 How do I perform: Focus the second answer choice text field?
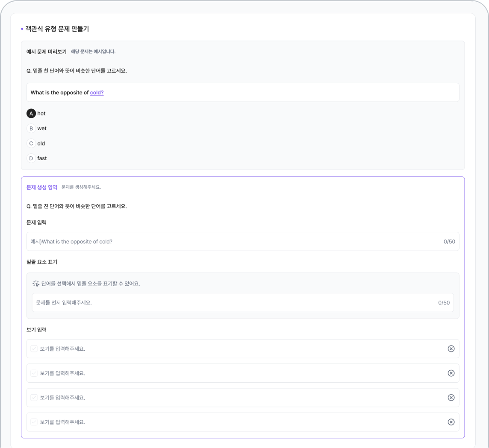pyautogui.click(x=239, y=373)
